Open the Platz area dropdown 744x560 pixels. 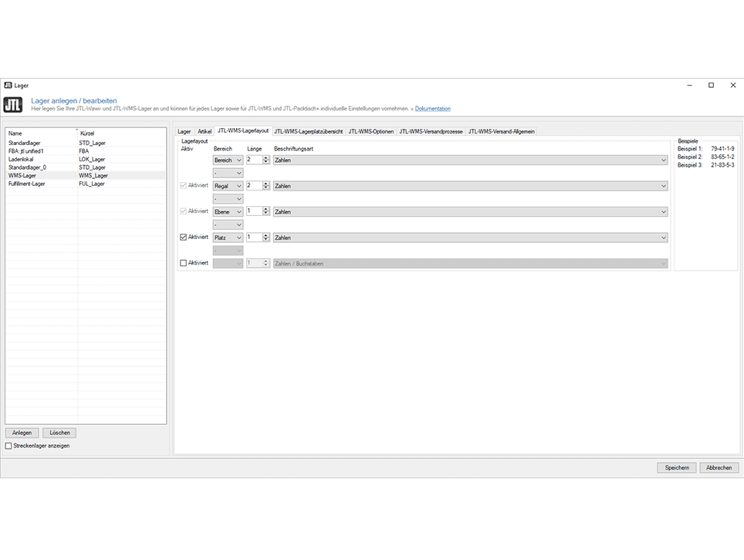(x=228, y=238)
